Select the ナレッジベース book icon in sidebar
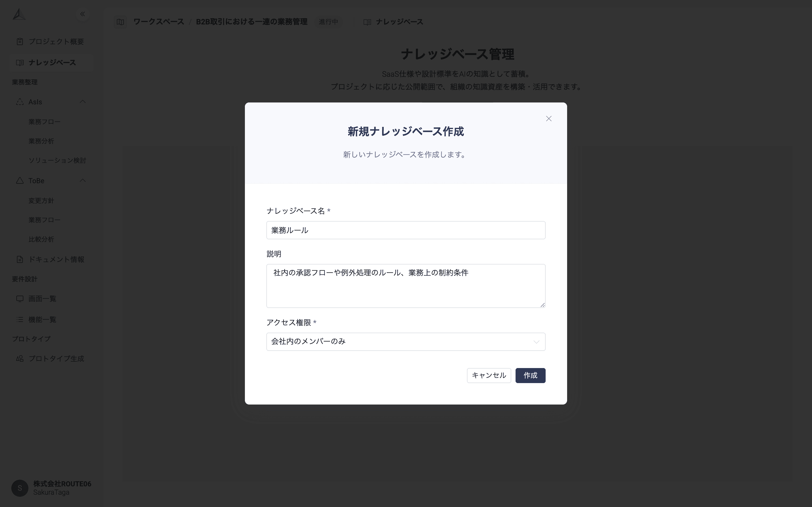Screen dimensions: 812x507 (x=19, y=62)
